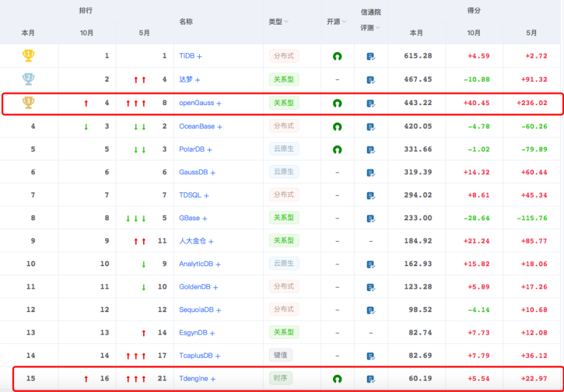Click the 键值 tag in TcaplusDB row

(280, 355)
